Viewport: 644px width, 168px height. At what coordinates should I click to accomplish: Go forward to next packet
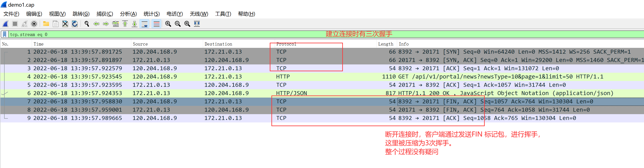106,24
